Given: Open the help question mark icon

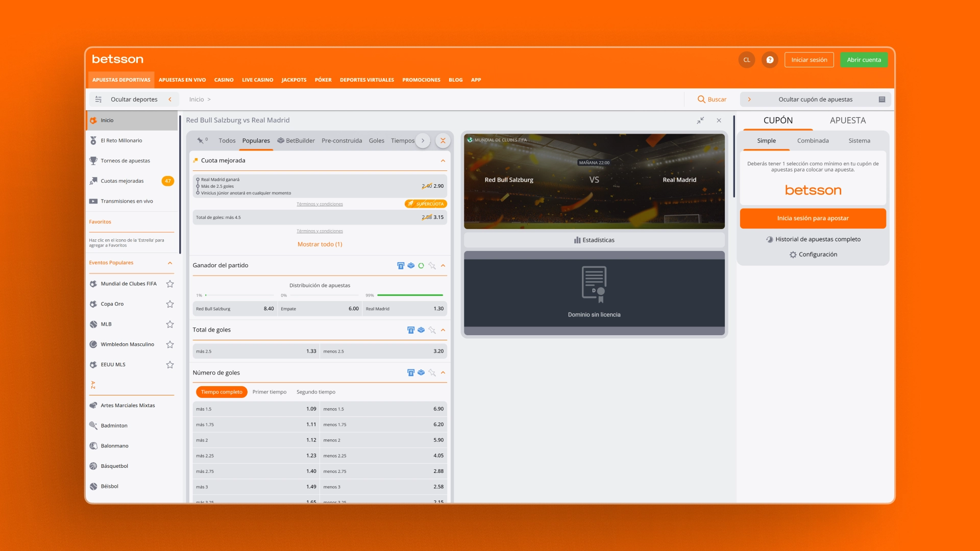Looking at the screenshot, I should pos(770,60).
